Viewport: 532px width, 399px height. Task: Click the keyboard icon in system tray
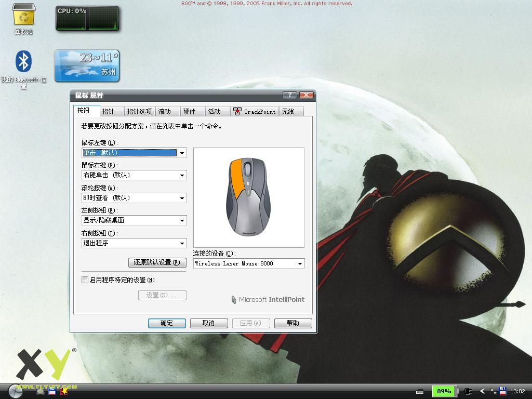pos(420,392)
